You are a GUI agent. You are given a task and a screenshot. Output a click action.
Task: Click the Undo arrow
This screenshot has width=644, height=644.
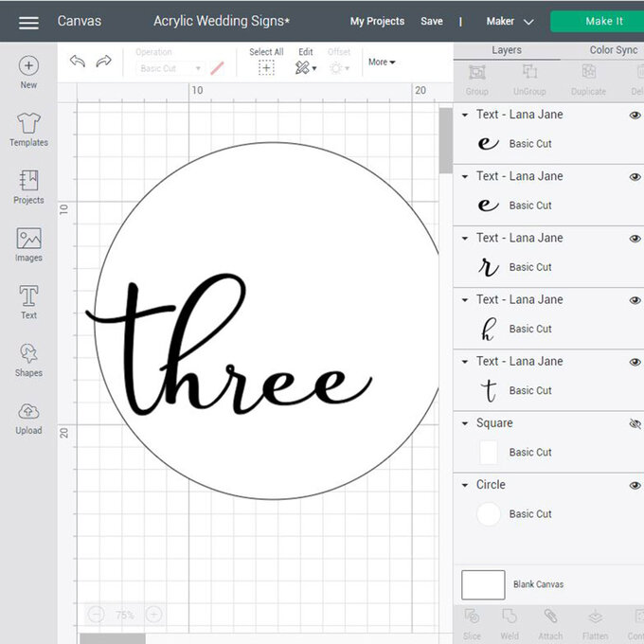[78, 62]
